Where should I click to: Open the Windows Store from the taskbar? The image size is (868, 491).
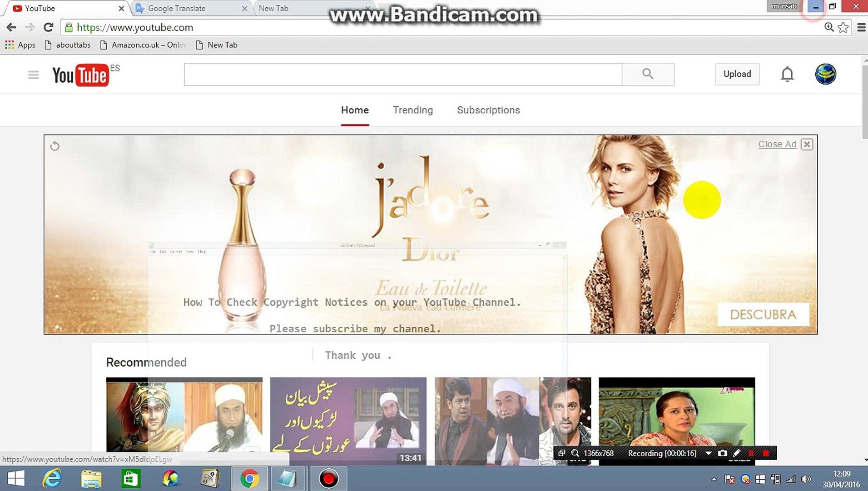131,478
